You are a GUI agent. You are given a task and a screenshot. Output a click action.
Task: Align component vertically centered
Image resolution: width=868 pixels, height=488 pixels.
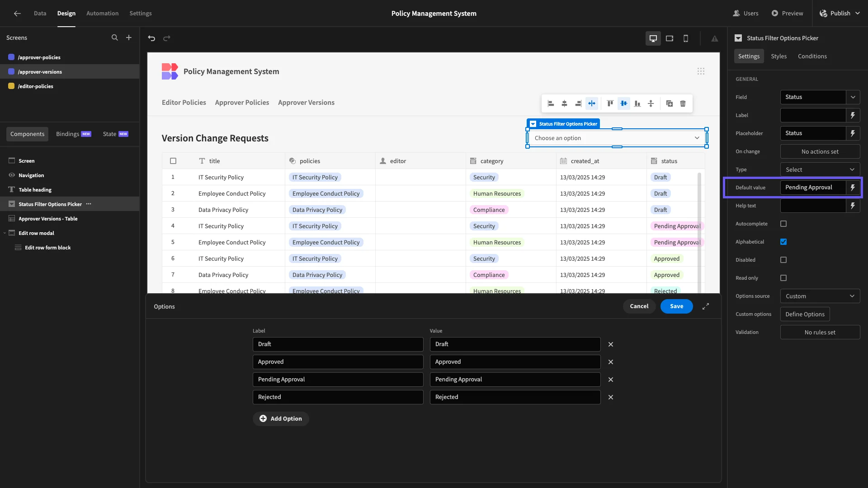(x=624, y=103)
